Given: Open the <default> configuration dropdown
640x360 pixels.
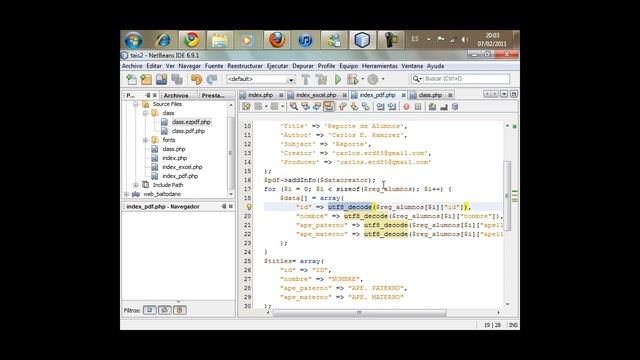Looking at the screenshot, I should 291,80.
